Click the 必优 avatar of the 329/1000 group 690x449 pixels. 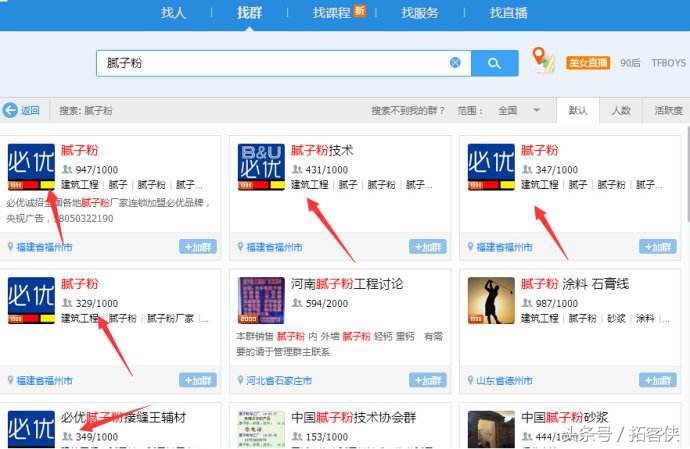(31, 300)
